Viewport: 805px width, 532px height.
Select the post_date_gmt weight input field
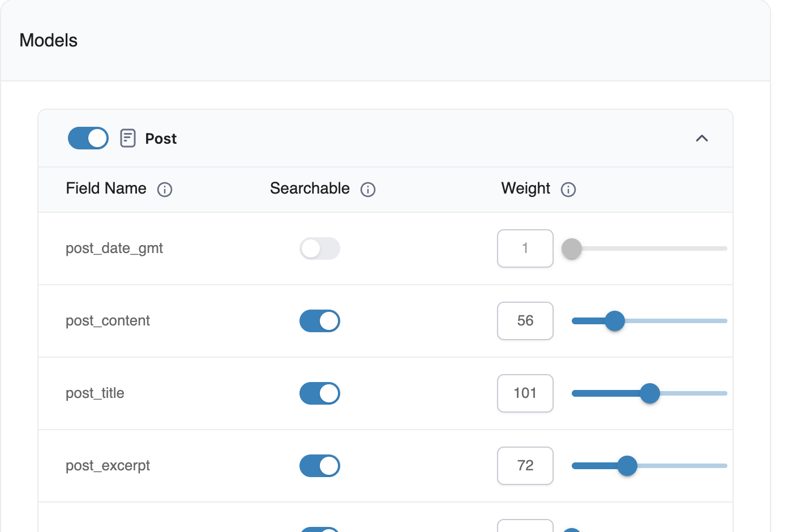point(525,248)
